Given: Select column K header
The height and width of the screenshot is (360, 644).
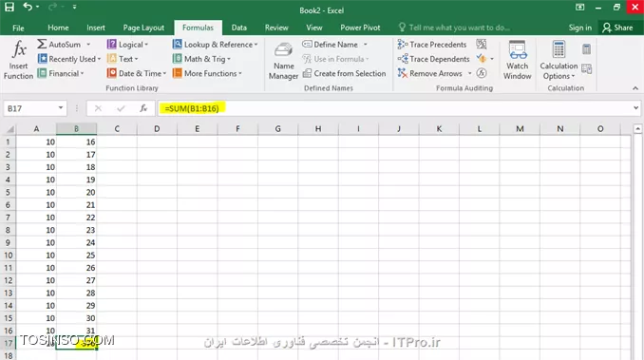Looking at the screenshot, I should tap(439, 129).
